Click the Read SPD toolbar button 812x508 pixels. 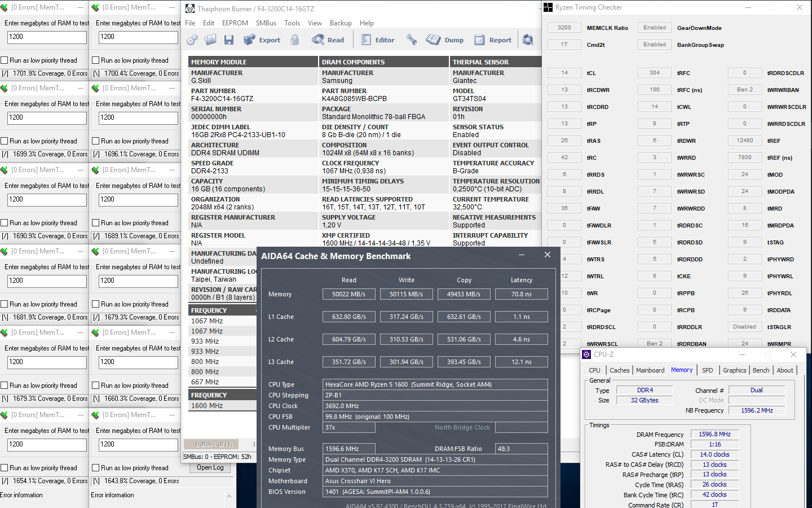point(328,40)
